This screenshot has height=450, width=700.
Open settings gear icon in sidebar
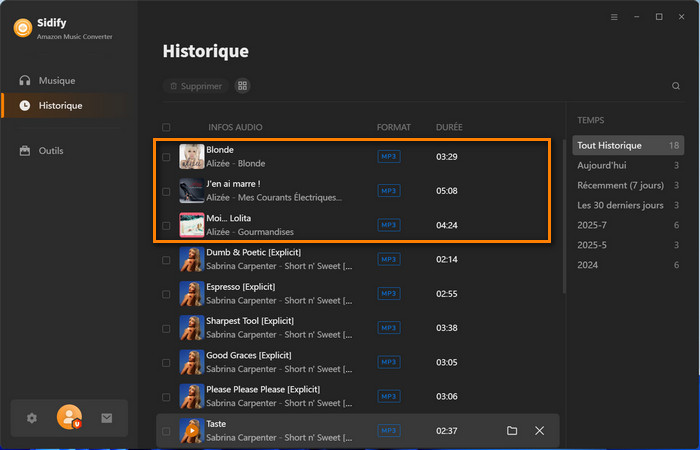point(31,418)
